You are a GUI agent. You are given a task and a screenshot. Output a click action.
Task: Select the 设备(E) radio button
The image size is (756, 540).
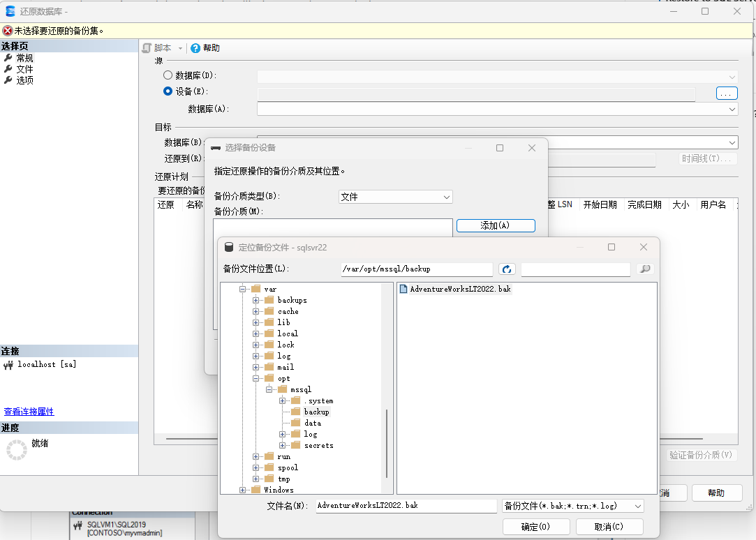pos(168,91)
